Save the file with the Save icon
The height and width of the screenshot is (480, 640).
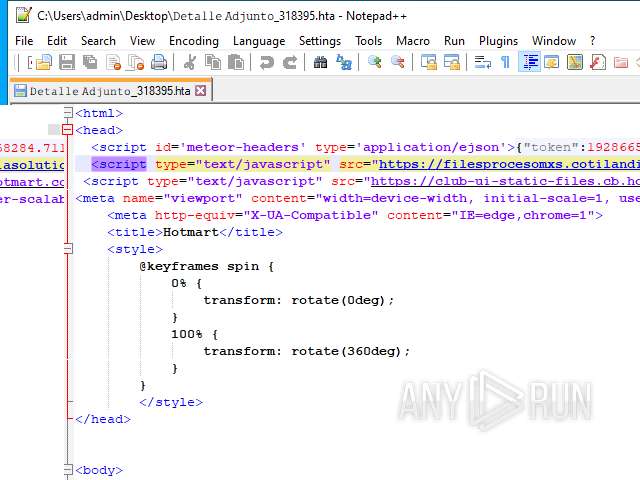pyautogui.click(x=67, y=62)
